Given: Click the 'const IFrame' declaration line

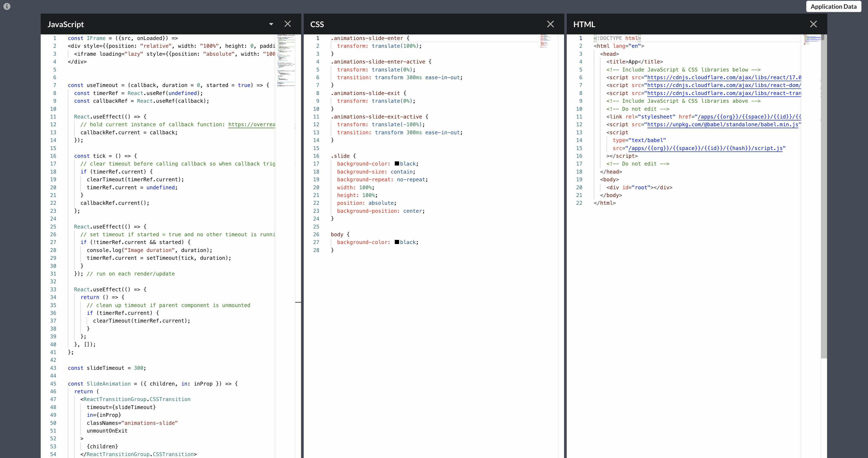Looking at the screenshot, I should pyautogui.click(x=123, y=38).
